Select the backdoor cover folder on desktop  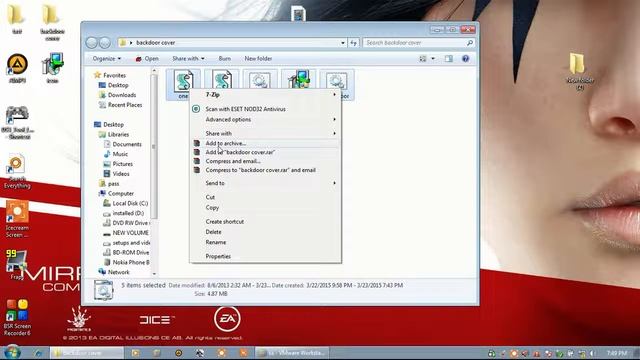52,23
